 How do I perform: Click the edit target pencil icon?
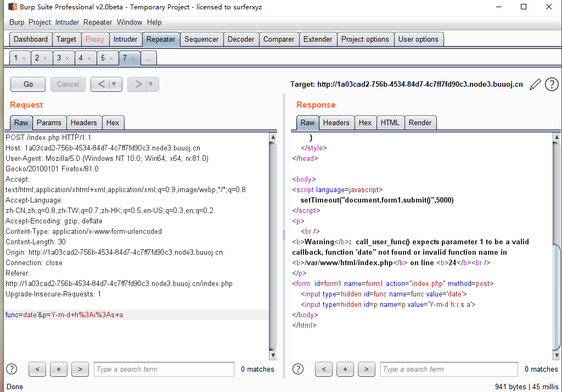535,85
